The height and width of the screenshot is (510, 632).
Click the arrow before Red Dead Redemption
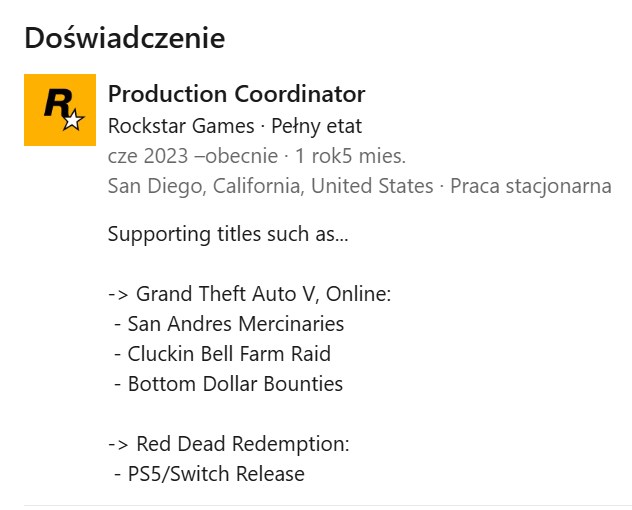118,443
